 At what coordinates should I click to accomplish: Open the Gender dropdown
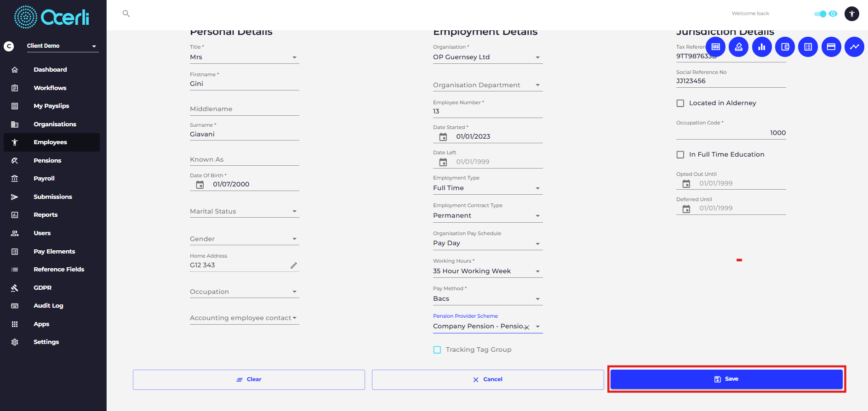pos(244,239)
